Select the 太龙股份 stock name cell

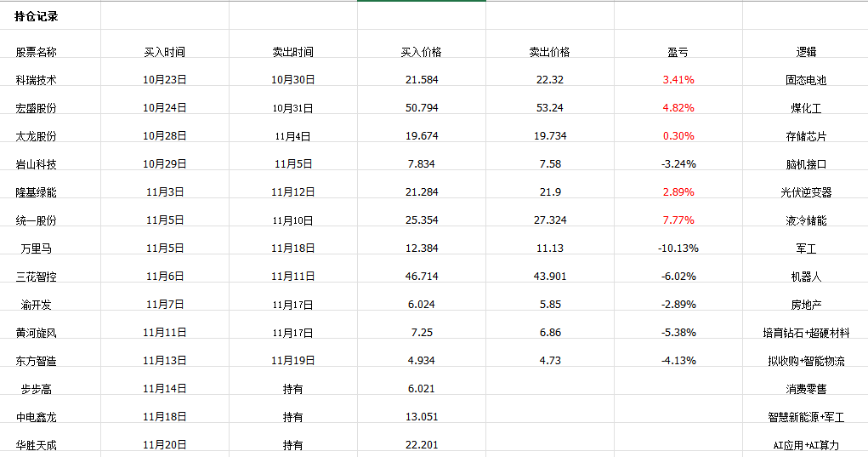[36, 136]
